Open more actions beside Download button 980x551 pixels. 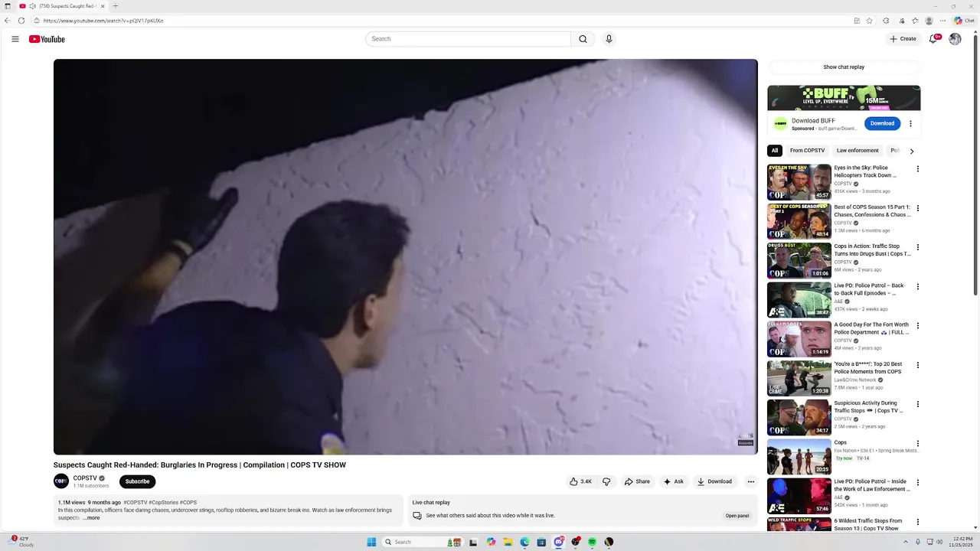tap(751, 481)
